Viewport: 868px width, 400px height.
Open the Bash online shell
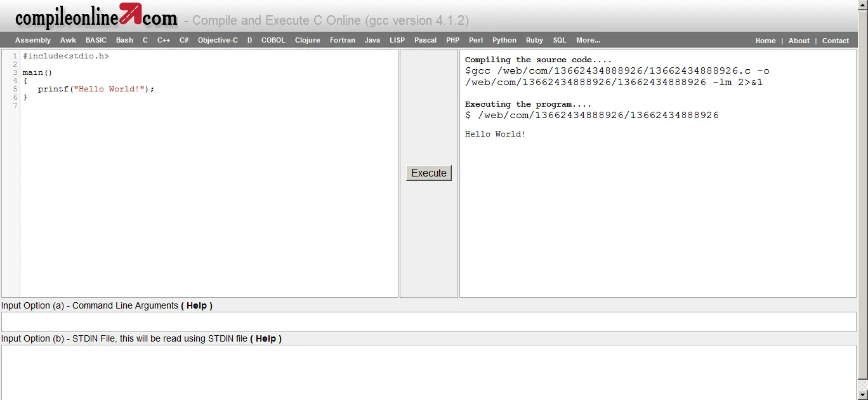[124, 40]
